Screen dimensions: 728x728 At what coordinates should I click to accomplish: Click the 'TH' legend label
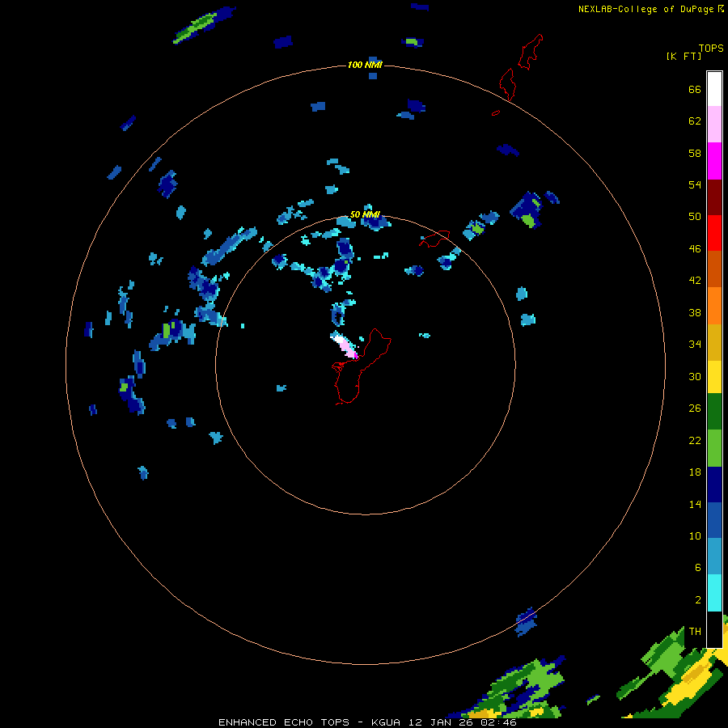[695, 632]
